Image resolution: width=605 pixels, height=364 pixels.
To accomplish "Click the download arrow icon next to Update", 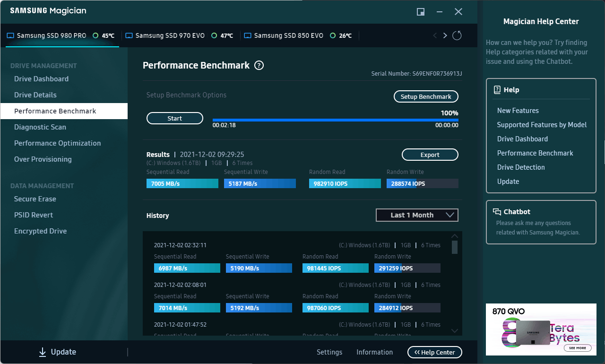I will (x=43, y=352).
